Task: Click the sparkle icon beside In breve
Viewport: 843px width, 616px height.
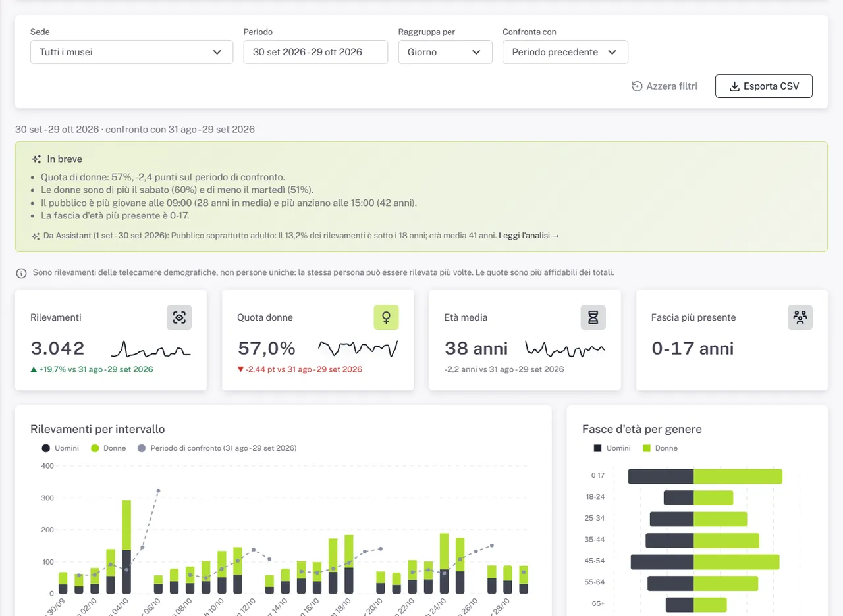Action: (36, 159)
